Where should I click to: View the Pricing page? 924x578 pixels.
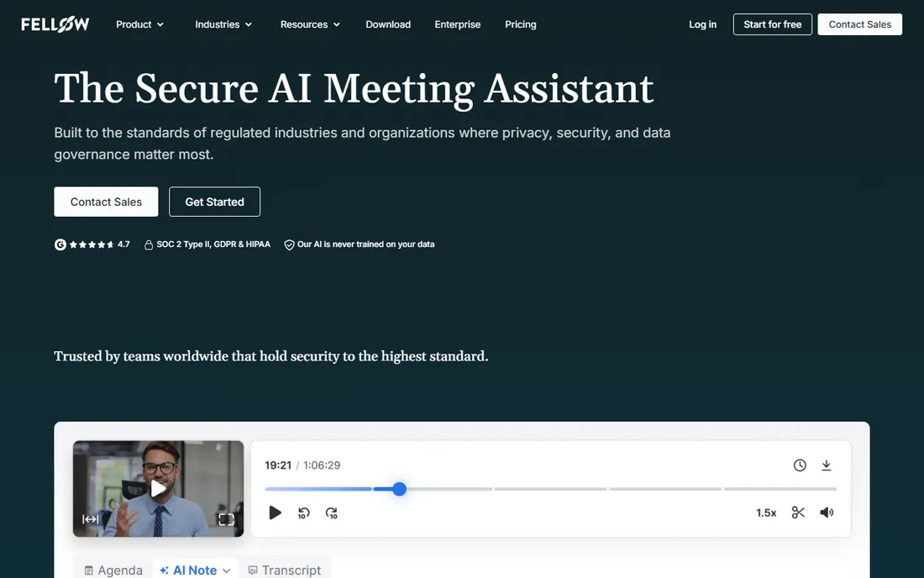[x=520, y=24]
